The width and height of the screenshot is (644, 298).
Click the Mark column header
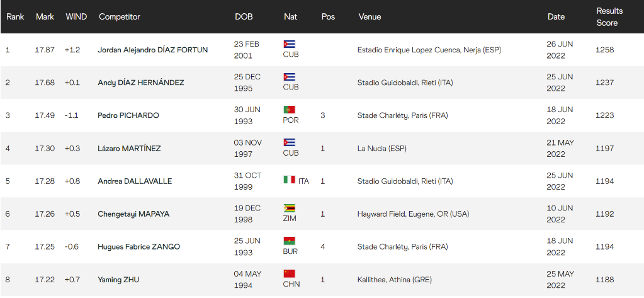(x=45, y=16)
